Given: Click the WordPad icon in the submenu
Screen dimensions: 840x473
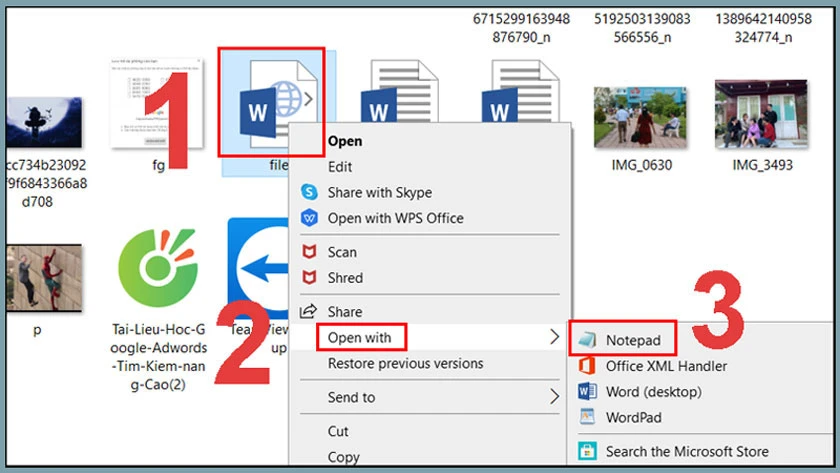Looking at the screenshot, I should (587, 417).
